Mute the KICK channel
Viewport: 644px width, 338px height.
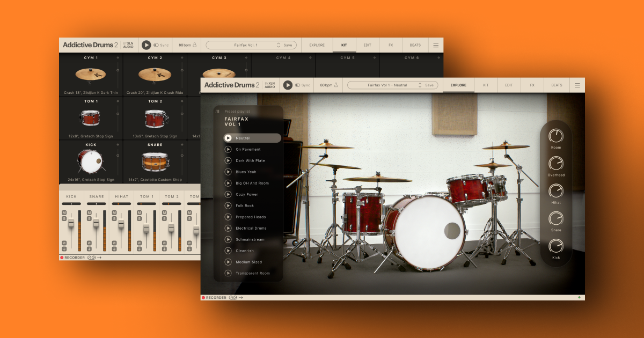point(64,213)
